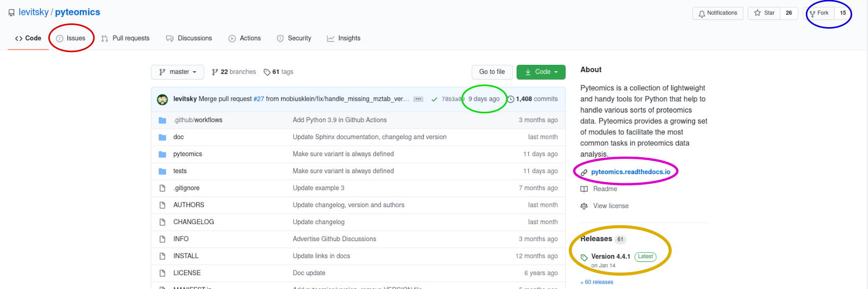Expand the master branch dropdown
The image size is (868, 289).
[x=178, y=72]
